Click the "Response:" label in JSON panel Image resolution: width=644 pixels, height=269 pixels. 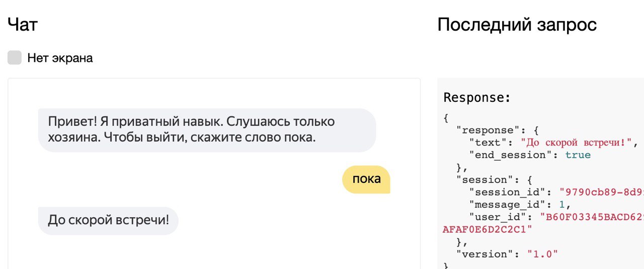[x=477, y=97]
